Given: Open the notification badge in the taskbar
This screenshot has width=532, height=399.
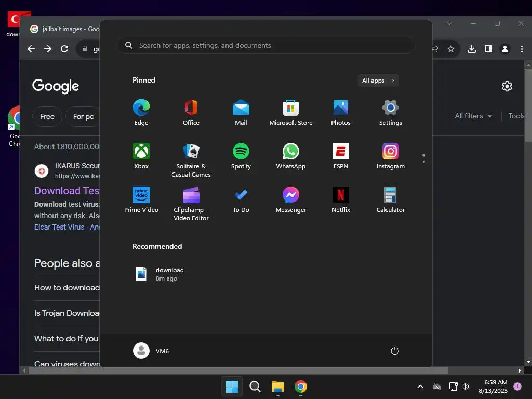Looking at the screenshot, I should (517, 387).
